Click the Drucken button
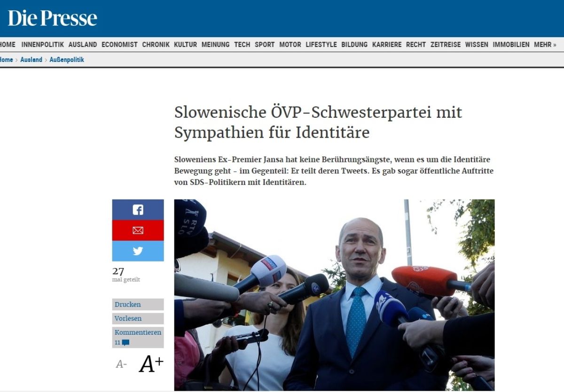Image resolution: width=564 pixels, height=392 pixels. click(138, 305)
